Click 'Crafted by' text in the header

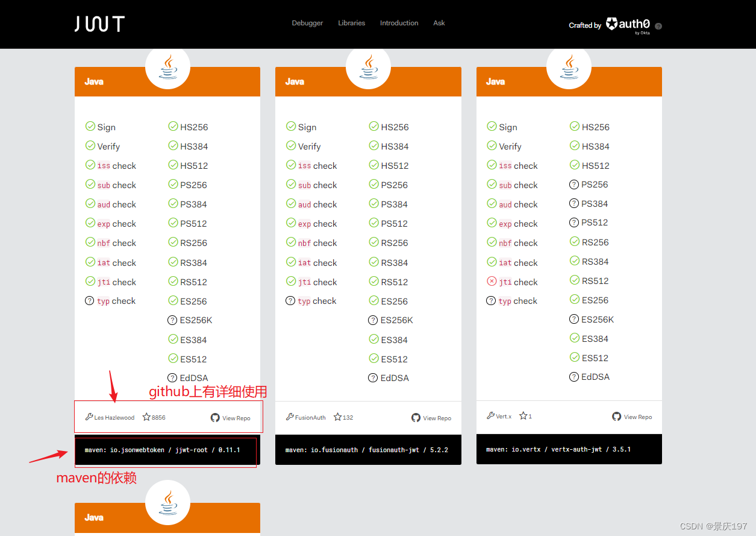point(585,25)
